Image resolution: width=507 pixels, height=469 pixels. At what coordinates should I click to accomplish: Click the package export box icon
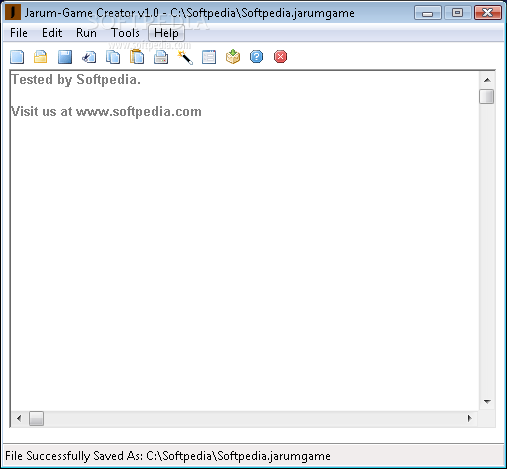point(233,56)
